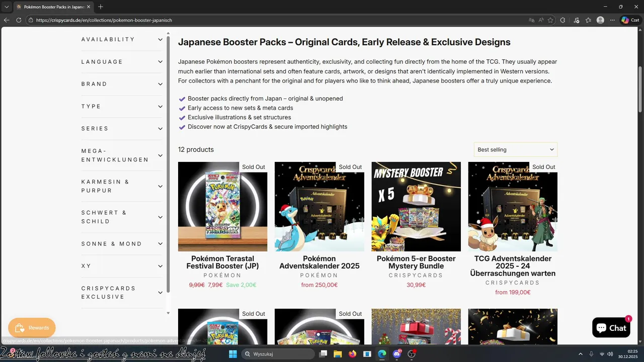Open Pokémon Terastal Festival Booster product image

(222, 207)
